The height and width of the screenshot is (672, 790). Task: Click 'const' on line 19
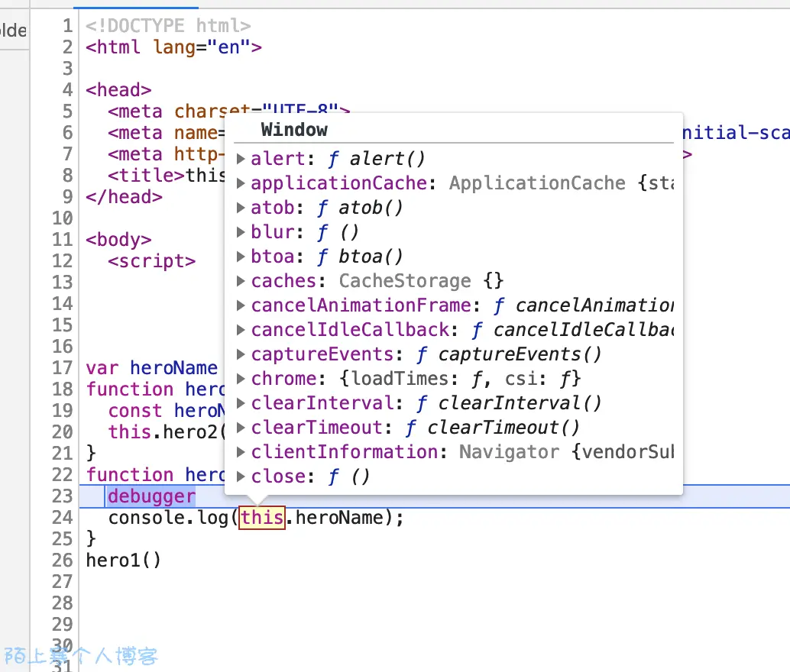135,411
